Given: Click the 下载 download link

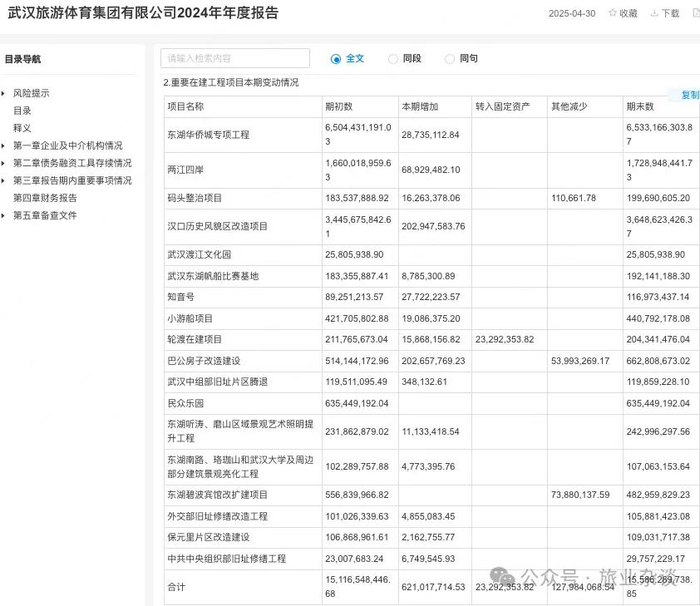Looking at the screenshot, I should [x=670, y=13].
